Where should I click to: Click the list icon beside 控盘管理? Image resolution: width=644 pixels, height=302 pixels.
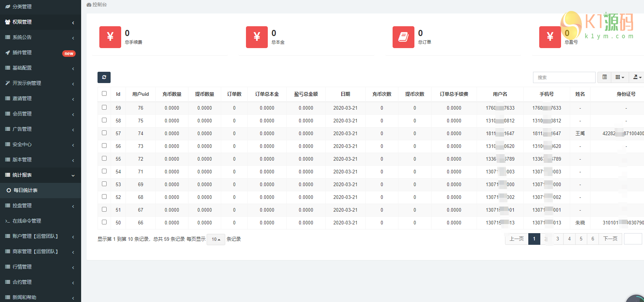pyautogui.click(x=8, y=205)
